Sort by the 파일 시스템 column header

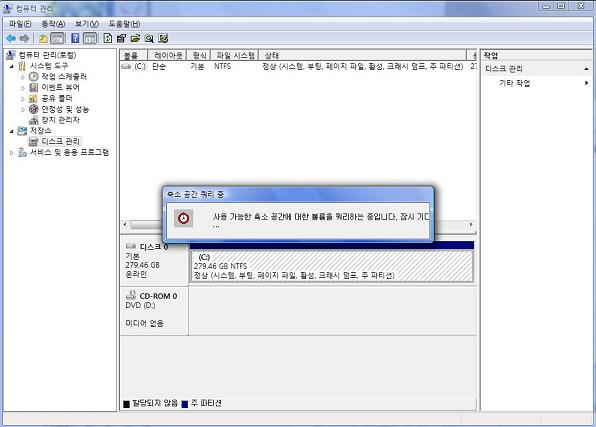pos(235,56)
